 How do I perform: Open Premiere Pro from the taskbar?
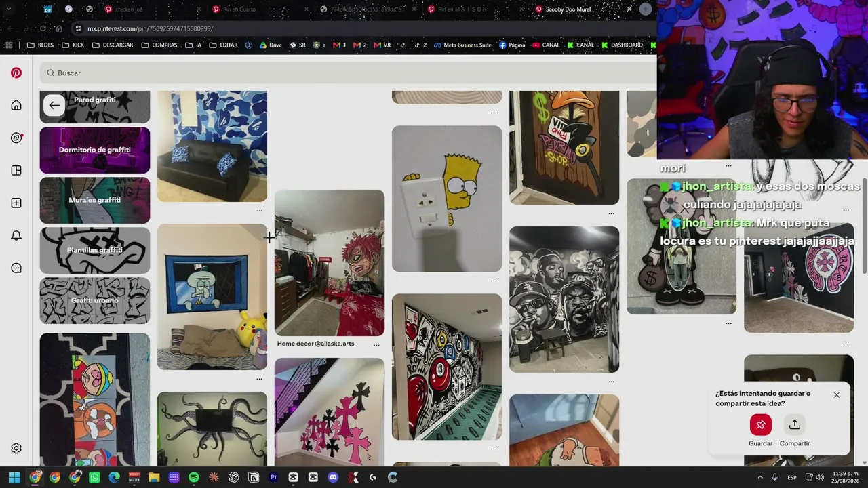coord(273,477)
